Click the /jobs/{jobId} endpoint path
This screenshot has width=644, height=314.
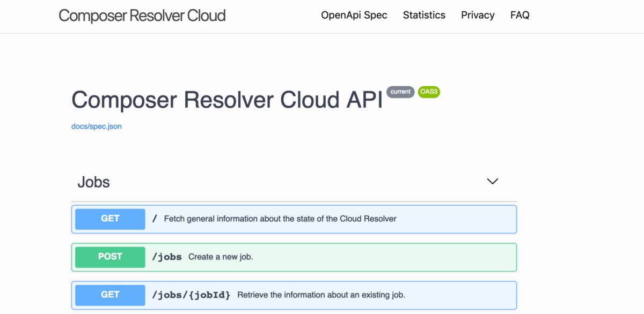click(191, 295)
